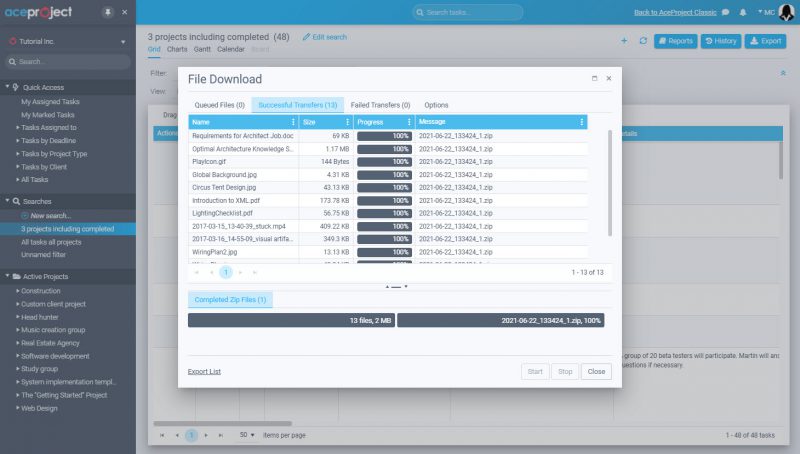Pin the sidebar with the pushpin icon
The image size is (800, 454).
(x=108, y=12)
